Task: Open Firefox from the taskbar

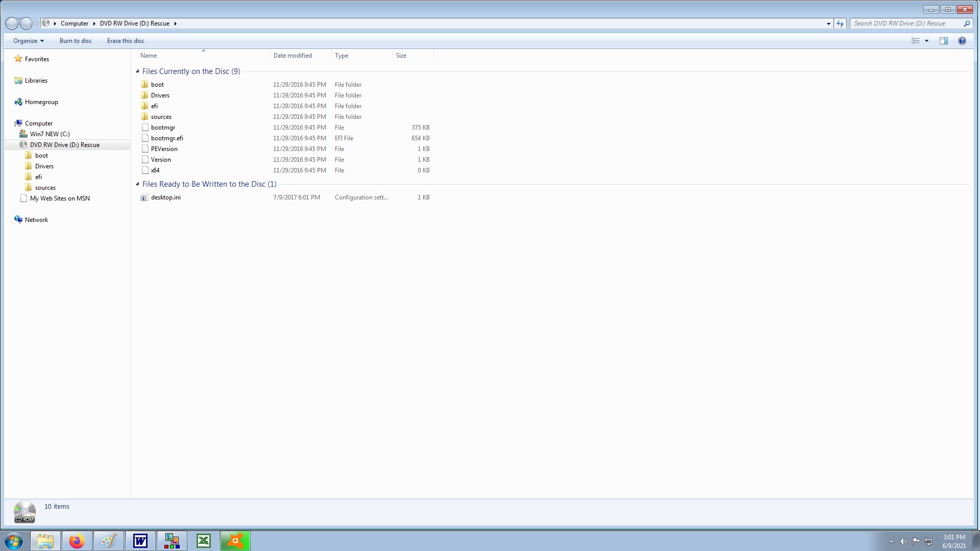Action: click(x=77, y=541)
